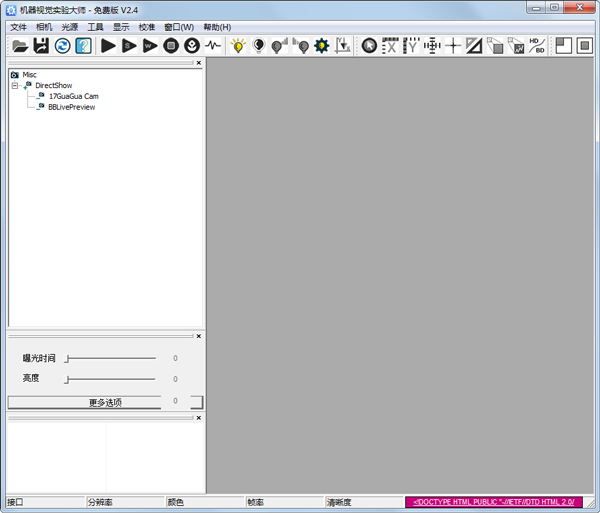The image size is (600, 513).
Task: Select the BBLivePreview device
Action: point(72,107)
